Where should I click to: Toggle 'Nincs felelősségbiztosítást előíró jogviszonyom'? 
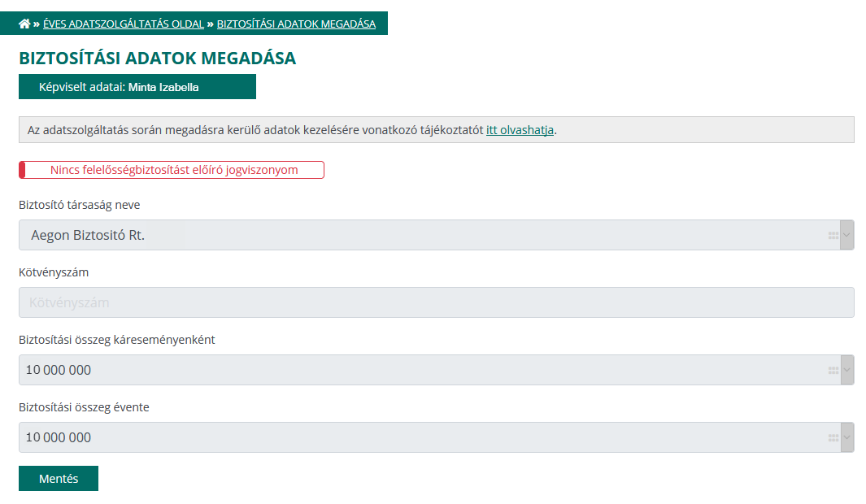(171, 170)
